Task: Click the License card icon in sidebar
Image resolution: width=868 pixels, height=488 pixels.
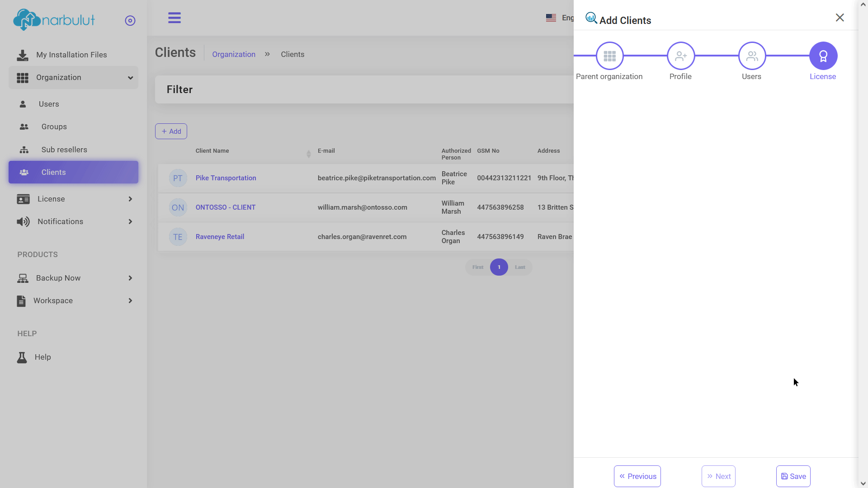Action: (23, 199)
